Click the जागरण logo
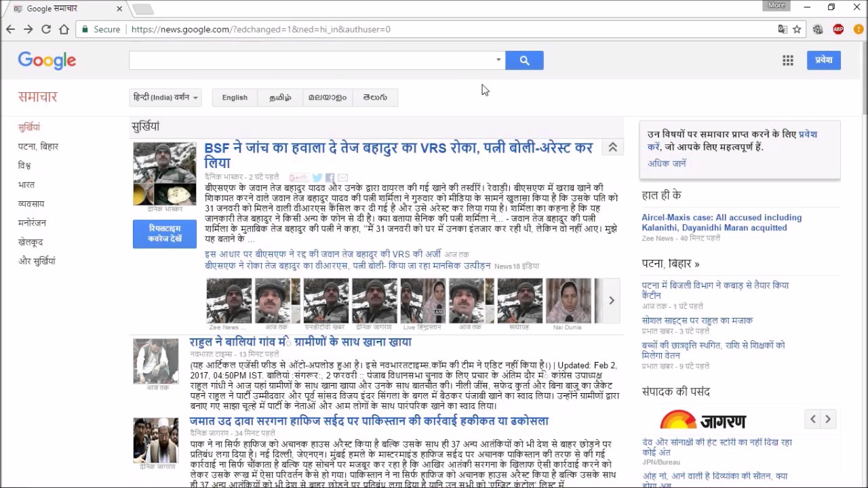 [703, 419]
